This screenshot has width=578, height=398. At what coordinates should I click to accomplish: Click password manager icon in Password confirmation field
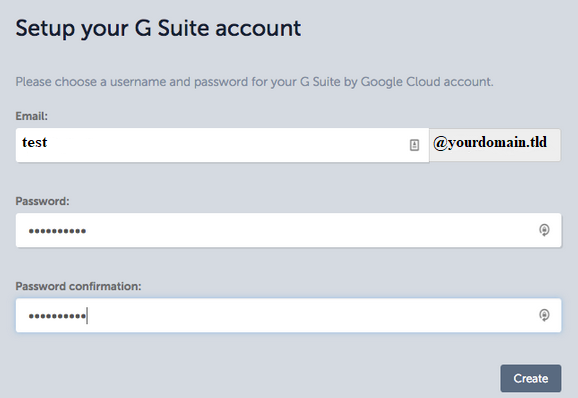[544, 315]
